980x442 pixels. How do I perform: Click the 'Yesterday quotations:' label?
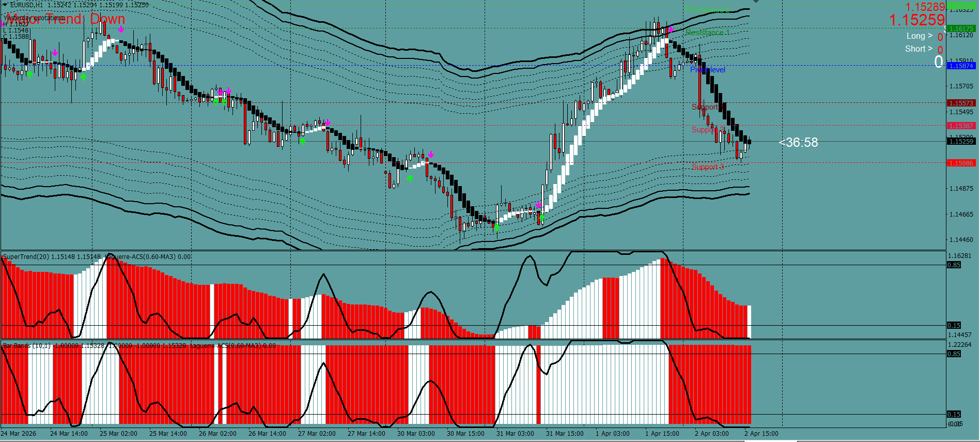click(x=34, y=18)
